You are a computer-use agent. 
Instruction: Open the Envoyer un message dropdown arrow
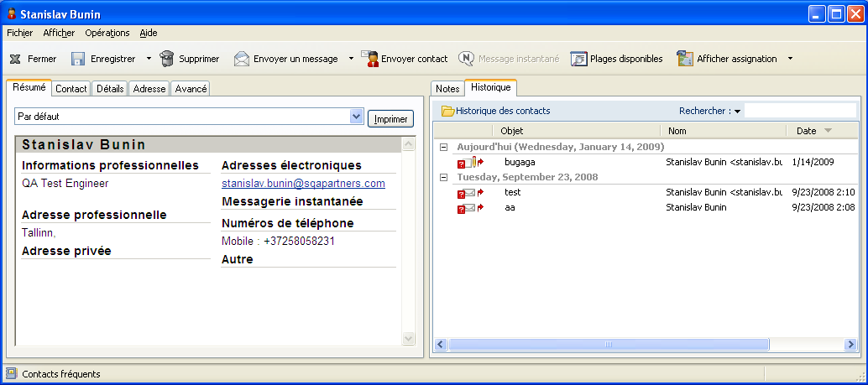[351, 59]
